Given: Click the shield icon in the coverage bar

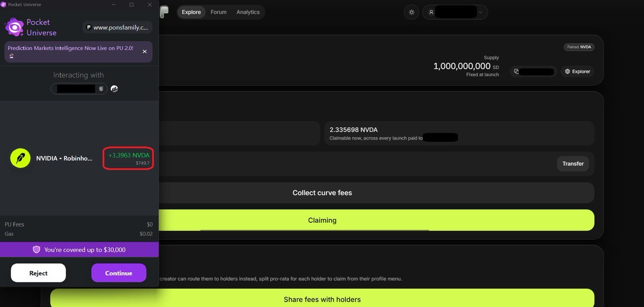Looking at the screenshot, I should click(36, 250).
